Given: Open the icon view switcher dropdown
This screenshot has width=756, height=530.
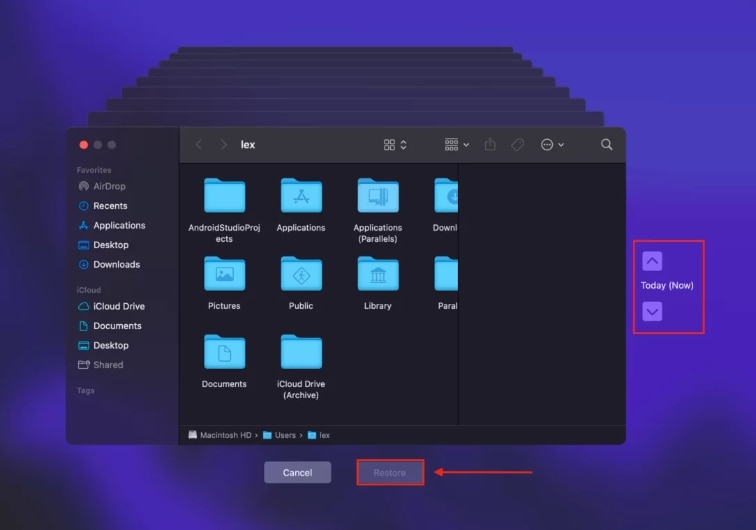Looking at the screenshot, I should point(395,145).
